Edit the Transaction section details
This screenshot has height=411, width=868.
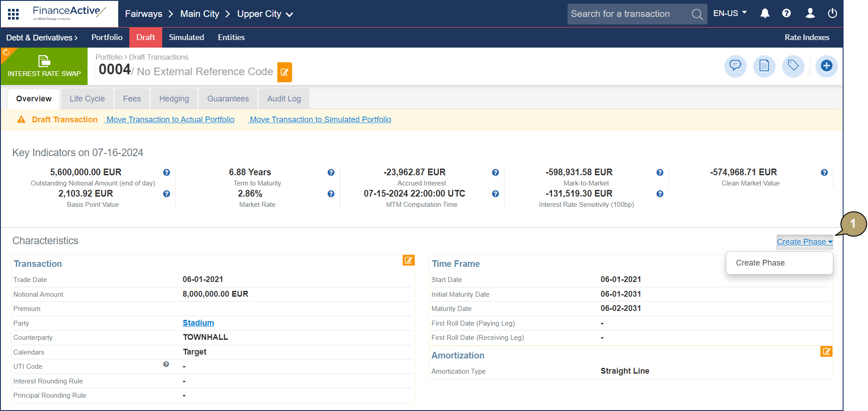click(408, 260)
